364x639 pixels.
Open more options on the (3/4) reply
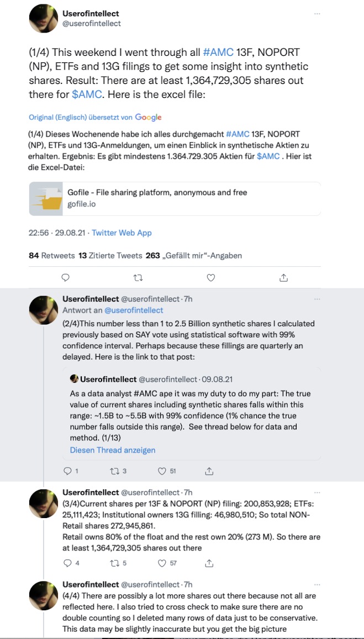coord(316,493)
